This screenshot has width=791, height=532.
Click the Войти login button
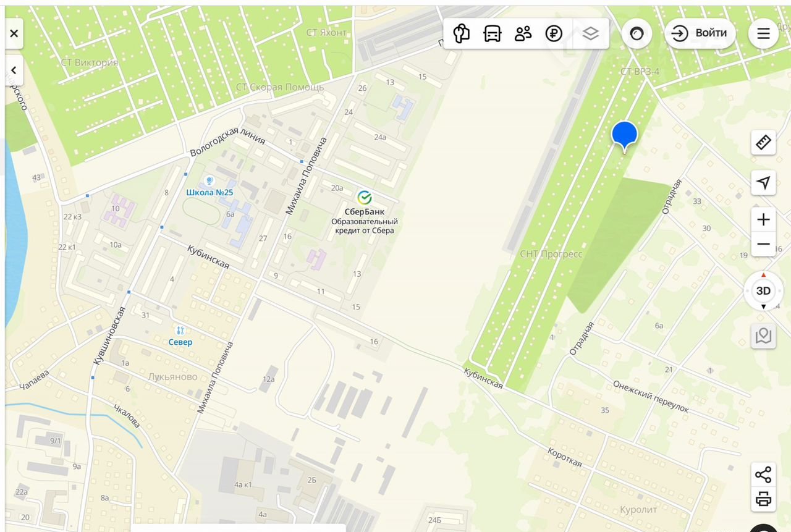pos(700,33)
